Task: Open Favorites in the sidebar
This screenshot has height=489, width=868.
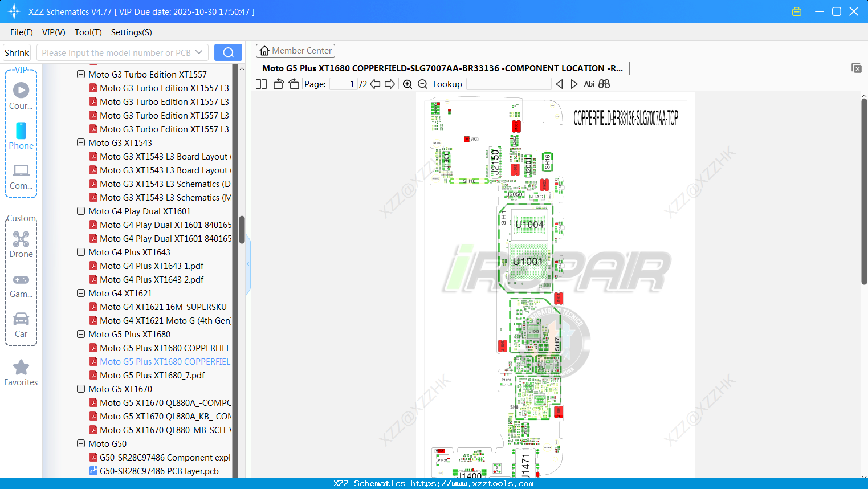Action: [21, 373]
